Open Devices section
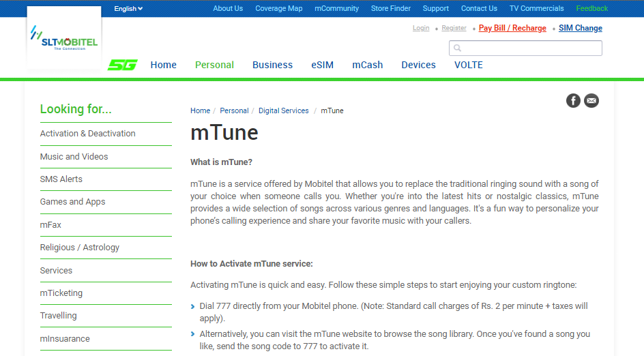This screenshot has width=644, height=356. (418, 65)
